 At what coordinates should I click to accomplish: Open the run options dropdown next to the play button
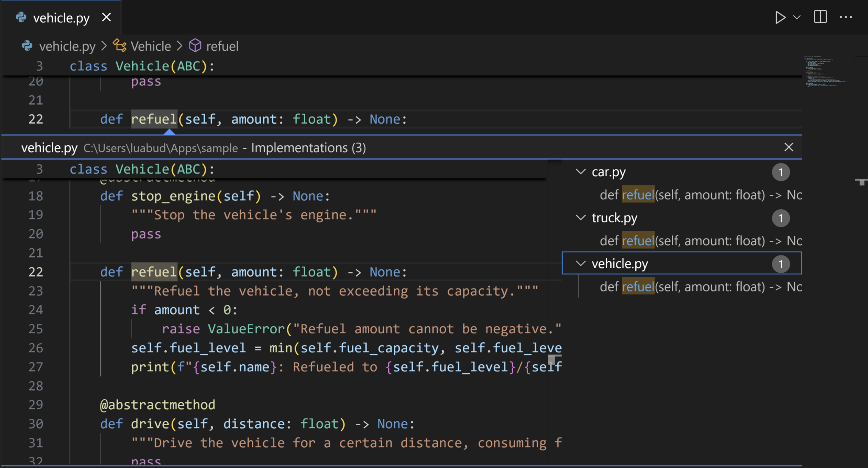[x=797, y=17]
